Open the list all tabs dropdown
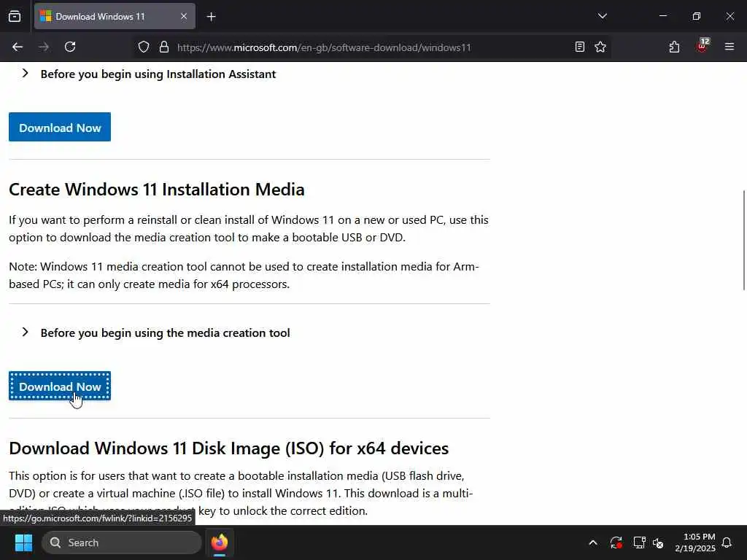Viewport: 747px width, 560px height. [x=602, y=16]
